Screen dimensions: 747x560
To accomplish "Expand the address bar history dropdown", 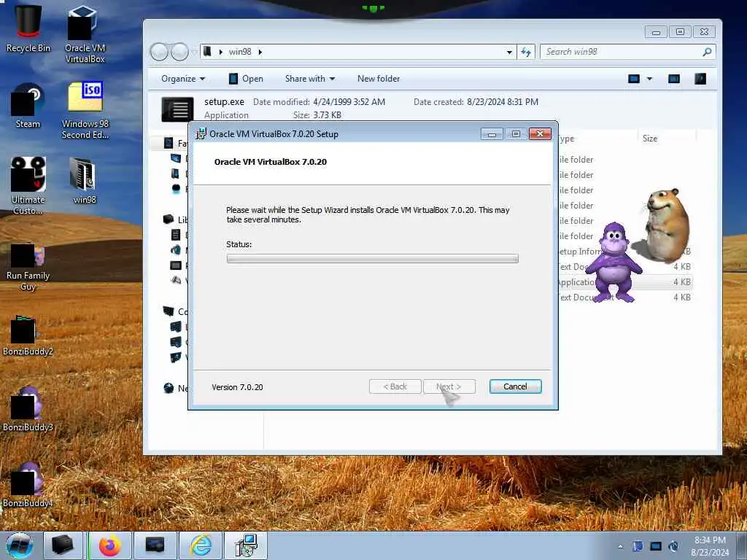I will 509,52.
